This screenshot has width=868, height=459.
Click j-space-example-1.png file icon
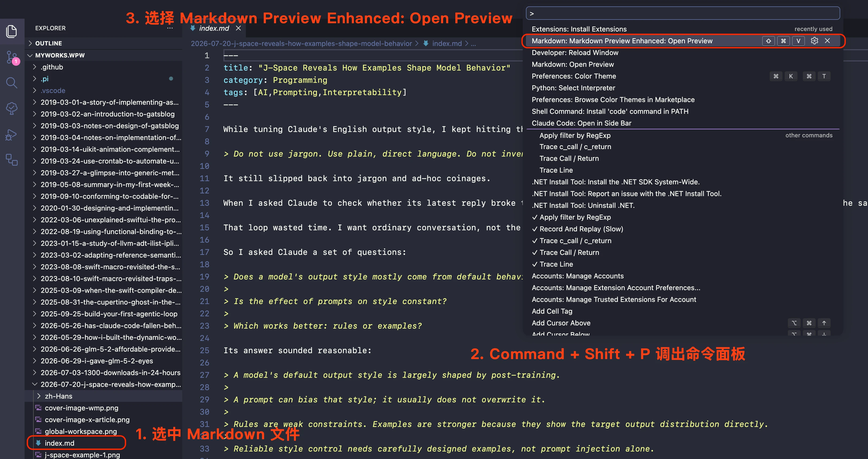(39, 455)
